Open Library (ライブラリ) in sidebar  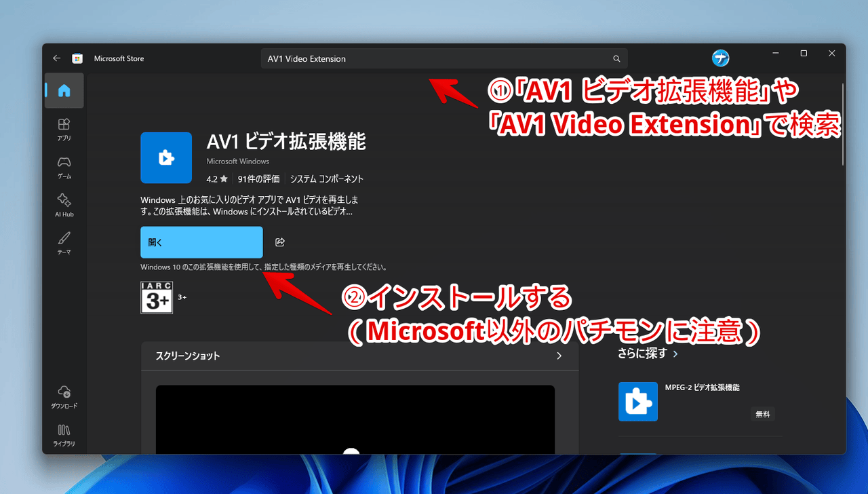point(64,434)
